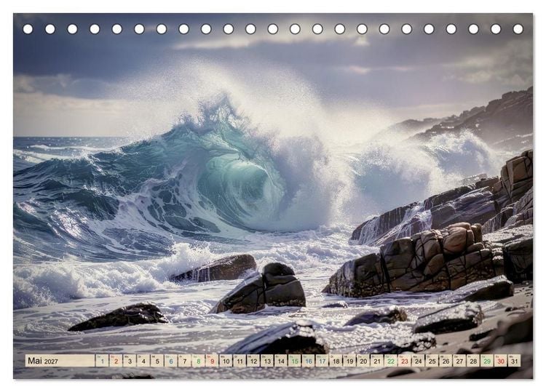Select day 25 in the calendar strip
This screenshot has width=546, height=392.
pos(432,361)
